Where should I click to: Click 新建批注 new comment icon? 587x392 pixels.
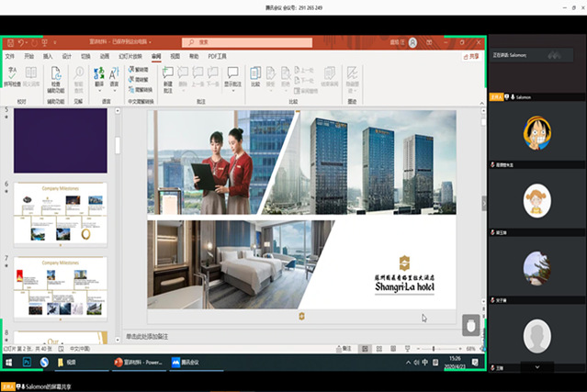pyautogui.click(x=168, y=76)
